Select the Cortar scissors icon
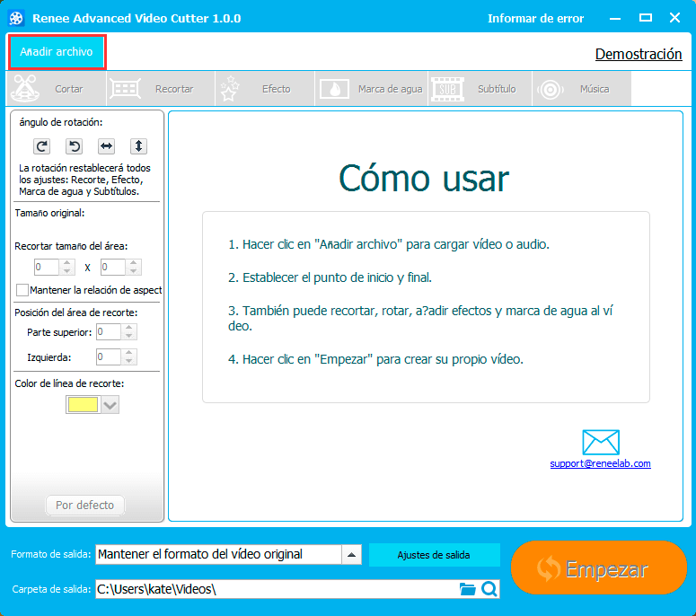This screenshot has height=616, width=696. tap(25, 88)
